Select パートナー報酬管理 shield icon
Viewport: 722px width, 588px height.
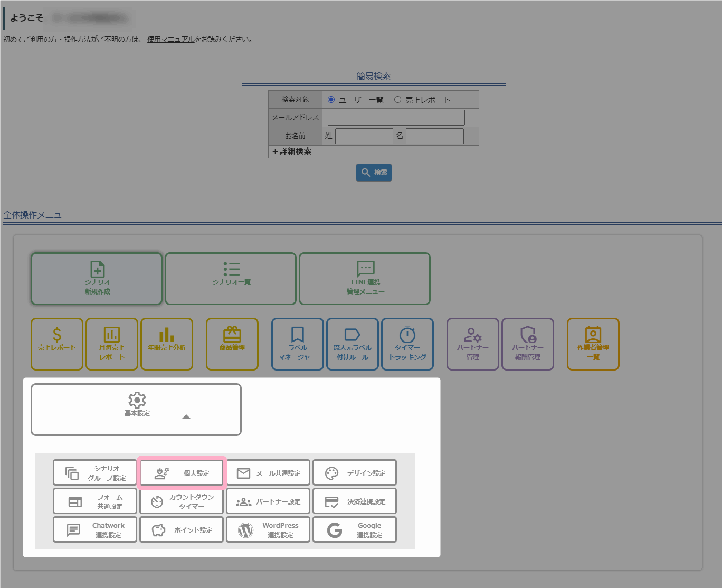(527, 344)
